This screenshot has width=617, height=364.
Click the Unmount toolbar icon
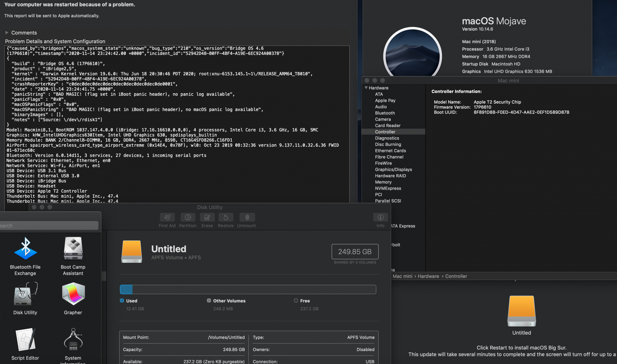coord(247,217)
